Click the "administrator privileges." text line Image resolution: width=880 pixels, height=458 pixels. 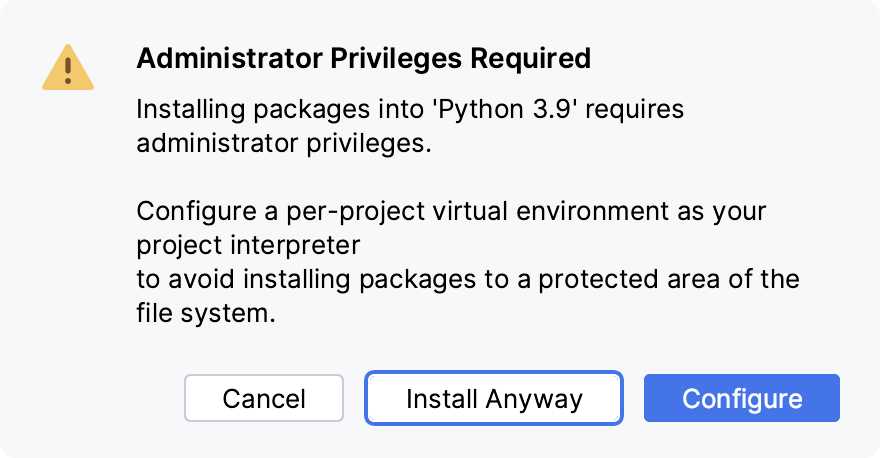coord(283,143)
